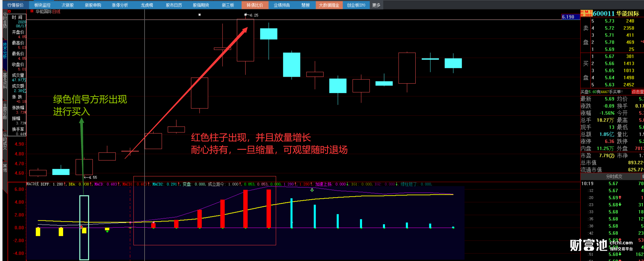Click sell level 5 price 5.73
644x261 pixels.
[609, 21]
